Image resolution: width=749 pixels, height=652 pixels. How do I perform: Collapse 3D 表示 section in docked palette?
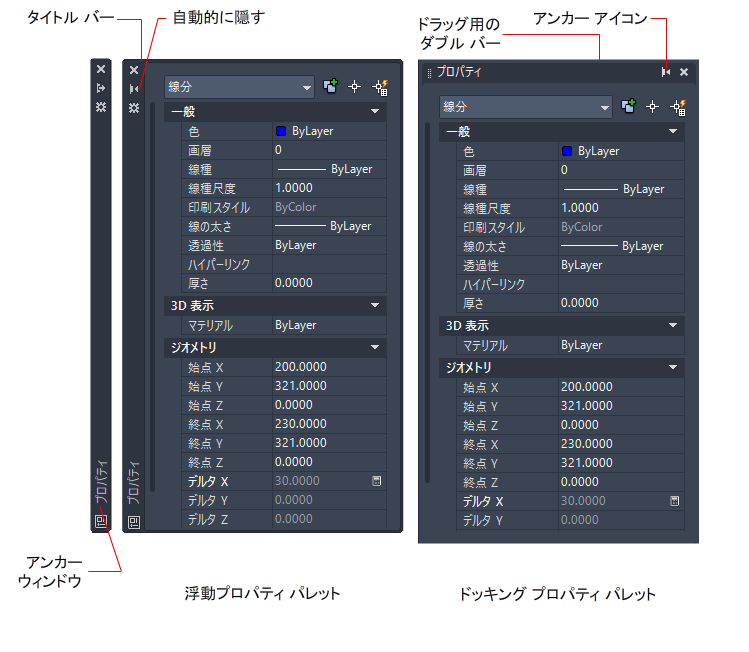(x=673, y=325)
